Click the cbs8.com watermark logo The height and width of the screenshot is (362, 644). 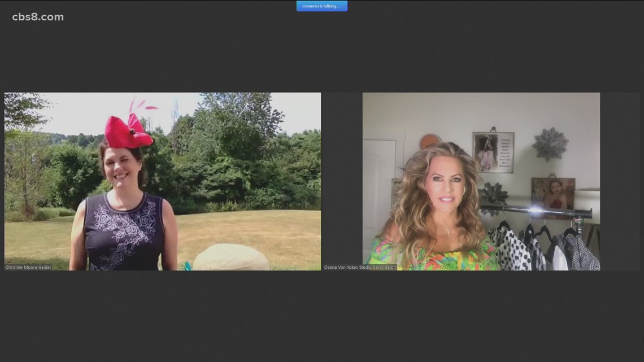[x=38, y=17]
